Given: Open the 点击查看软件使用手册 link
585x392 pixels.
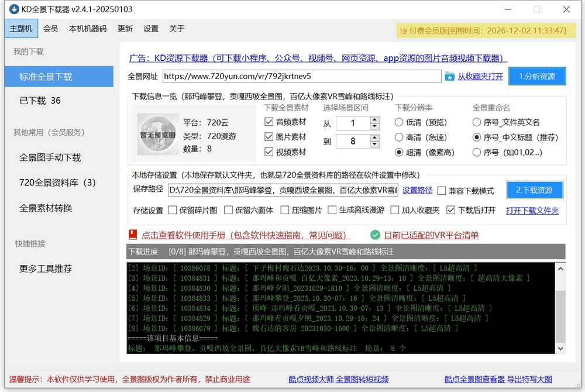Looking at the screenshot, I should click(246, 235).
